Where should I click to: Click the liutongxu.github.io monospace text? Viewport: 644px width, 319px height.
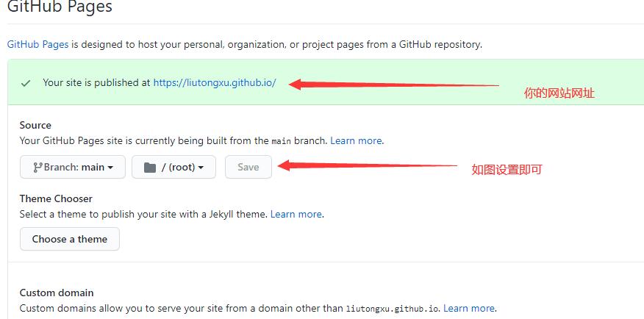click(x=393, y=309)
